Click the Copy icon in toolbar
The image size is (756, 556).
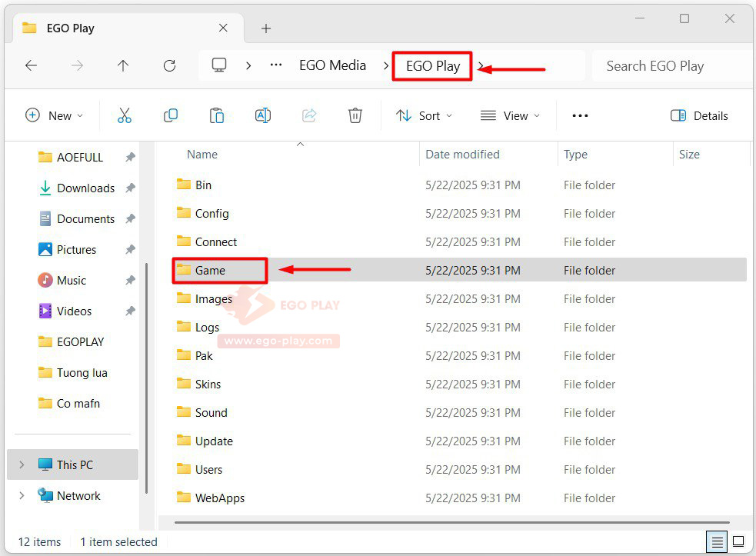click(x=171, y=115)
